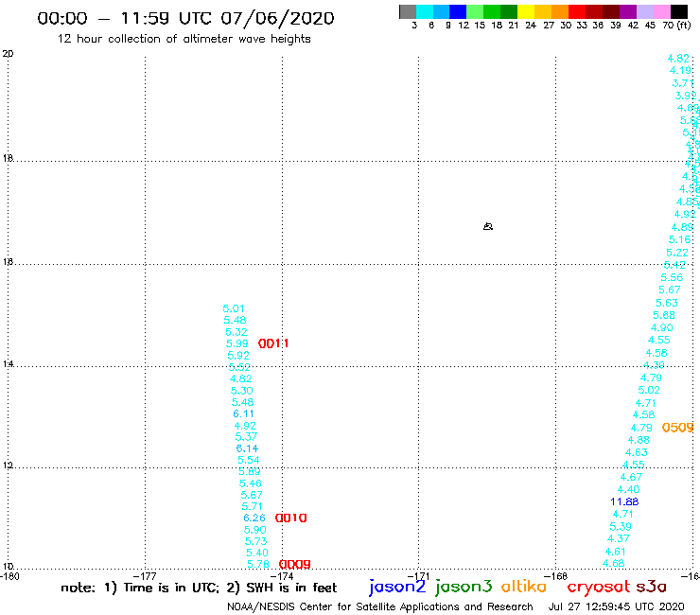Select the 5.39 wave height reading
The width and height of the screenshot is (700, 615).
click(621, 527)
